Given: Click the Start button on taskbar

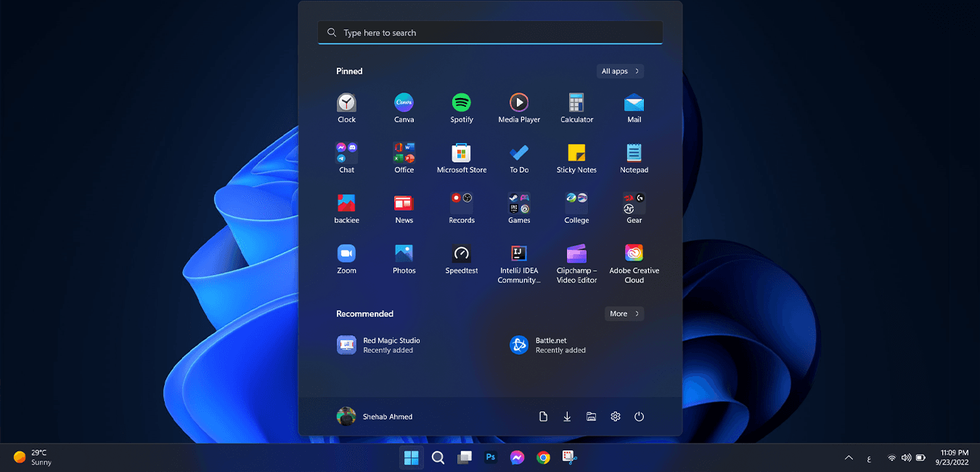Looking at the screenshot, I should point(411,457).
